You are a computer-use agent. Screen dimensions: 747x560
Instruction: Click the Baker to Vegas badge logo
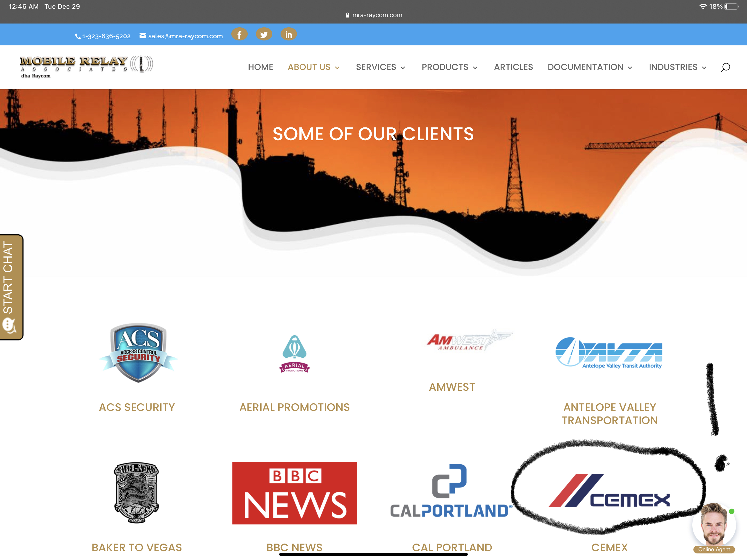click(x=137, y=493)
